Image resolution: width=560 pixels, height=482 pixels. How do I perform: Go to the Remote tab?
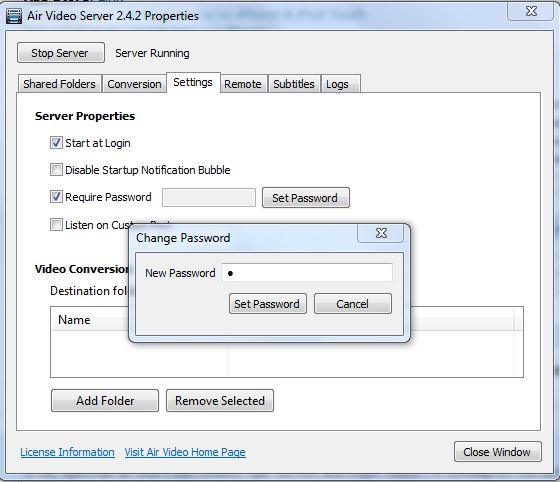243,84
